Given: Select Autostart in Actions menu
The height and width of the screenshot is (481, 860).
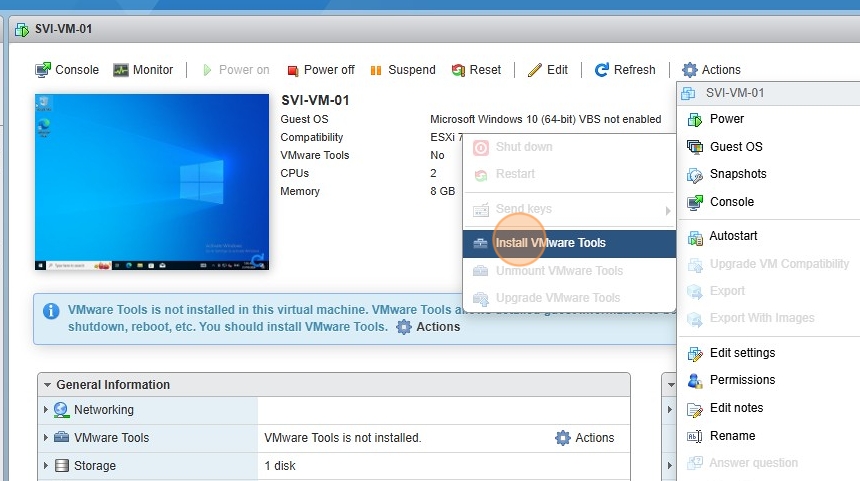Looking at the screenshot, I should tap(769, 236).
